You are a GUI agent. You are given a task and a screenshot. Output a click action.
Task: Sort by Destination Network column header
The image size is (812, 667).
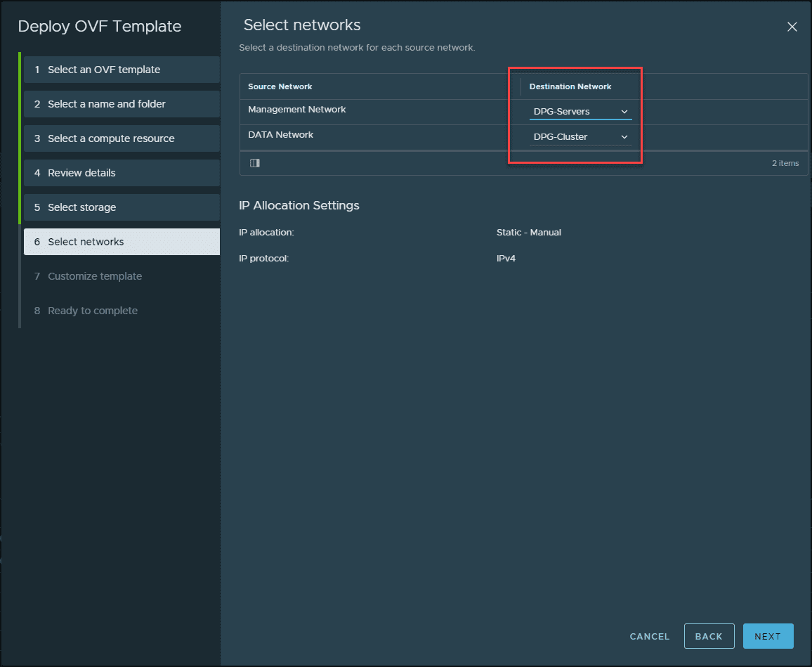pos(570,86)
